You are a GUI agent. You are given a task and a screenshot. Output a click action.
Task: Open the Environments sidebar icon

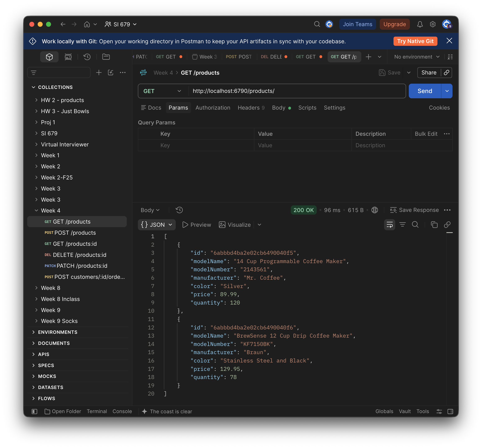click(x=68, y=57)
